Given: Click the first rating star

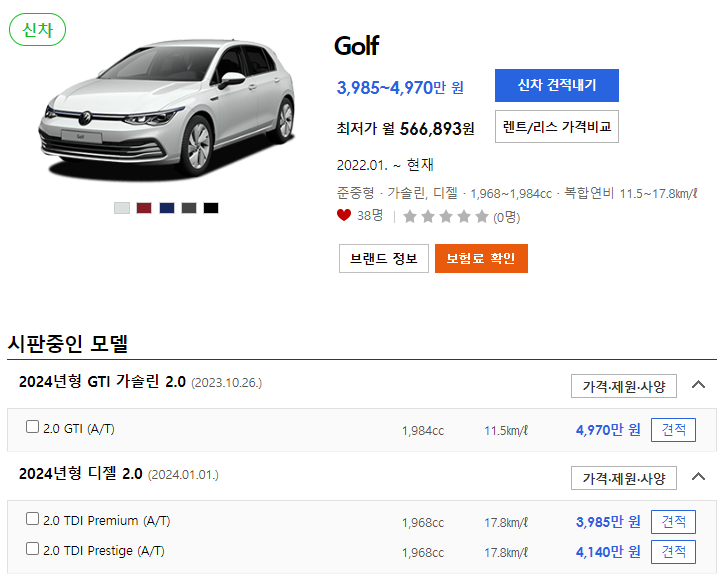Looking at the screenshot, I should pyautogui.click(x=410, y=217).
